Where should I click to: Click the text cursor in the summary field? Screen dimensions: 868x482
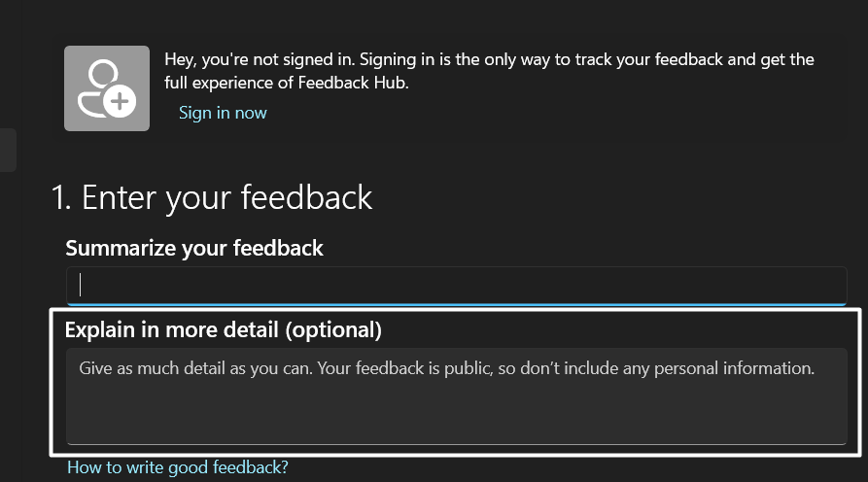pos(81,285)
